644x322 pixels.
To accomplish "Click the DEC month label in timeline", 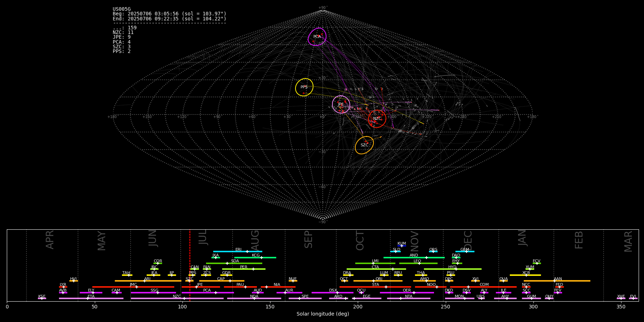I will click(468, 241).
